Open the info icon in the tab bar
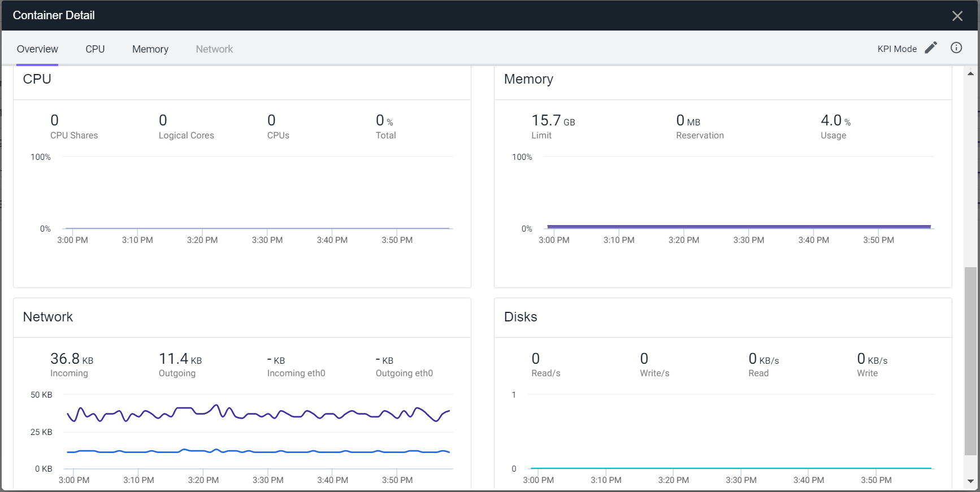980x492 pixels. [956, 48]
